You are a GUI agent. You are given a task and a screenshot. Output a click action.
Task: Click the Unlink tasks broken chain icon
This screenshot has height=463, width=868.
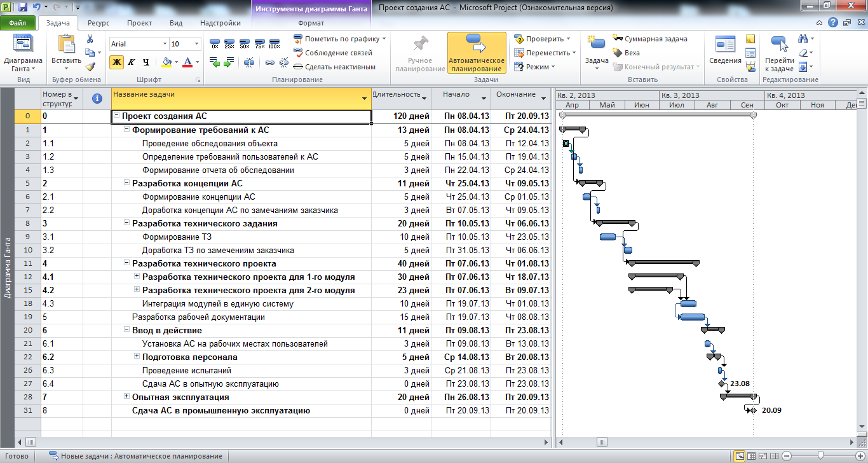pyautogui.click(x=284, y=62)
